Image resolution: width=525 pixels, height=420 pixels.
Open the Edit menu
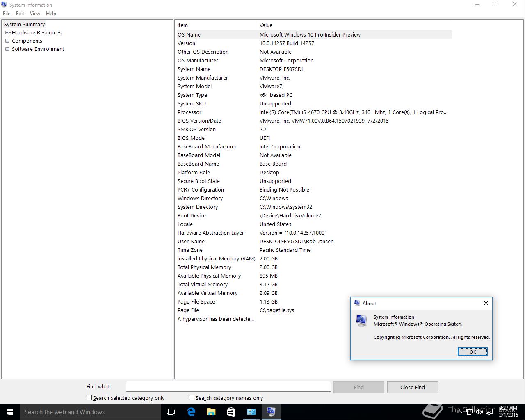click(20, 13)
